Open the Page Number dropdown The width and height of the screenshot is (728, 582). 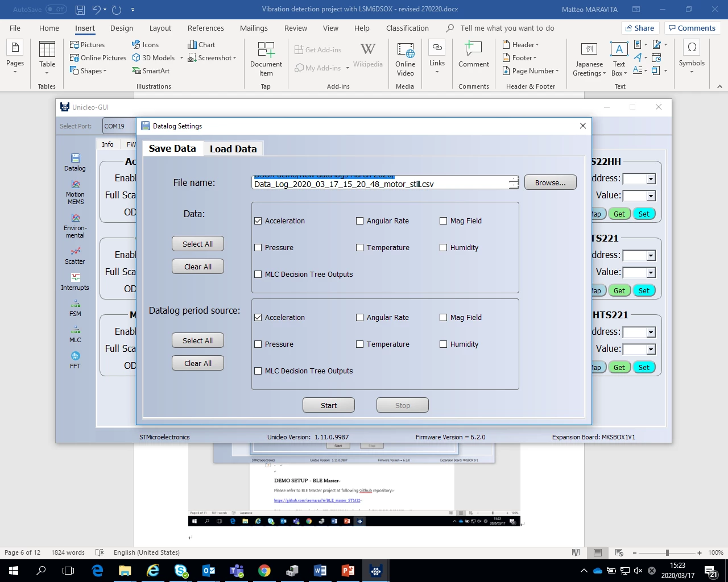click(531, 70)
